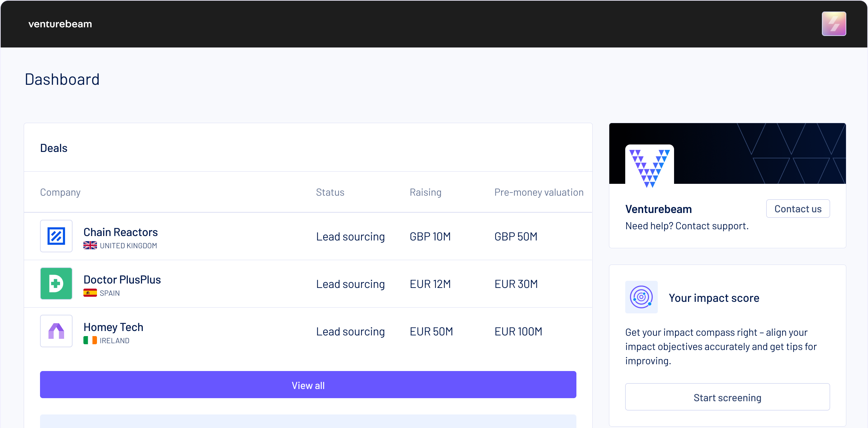Click the Raising column header
Viewport: 868px width, 428px height.
pyautogui.click(x=425, y=192)
